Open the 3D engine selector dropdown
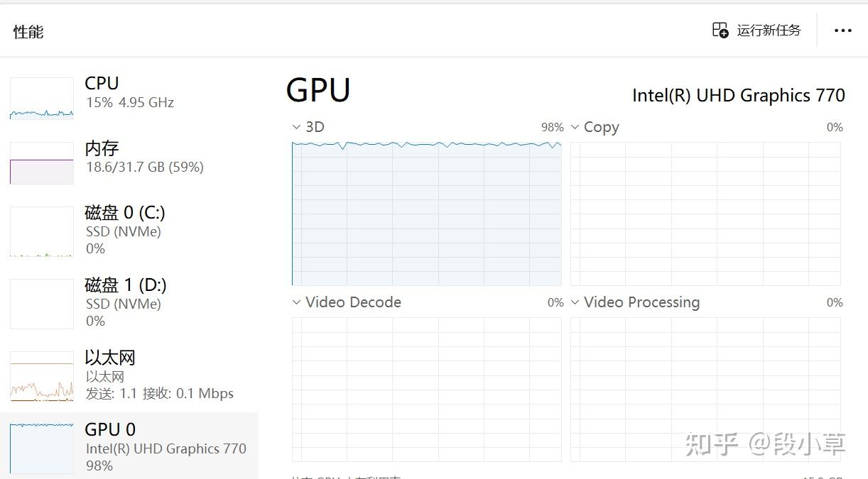The width and height of the screenshot is (868, 479). pos(296,127)
